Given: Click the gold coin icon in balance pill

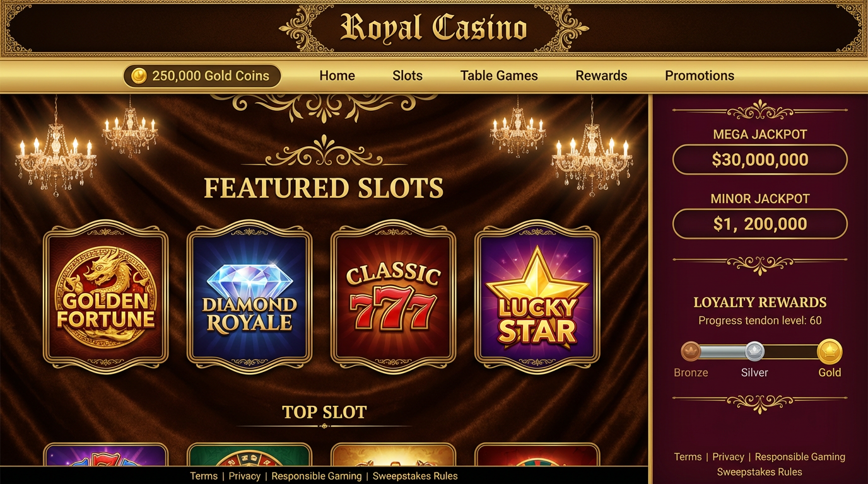Looking at the screenshot, I should click(139, 76).
